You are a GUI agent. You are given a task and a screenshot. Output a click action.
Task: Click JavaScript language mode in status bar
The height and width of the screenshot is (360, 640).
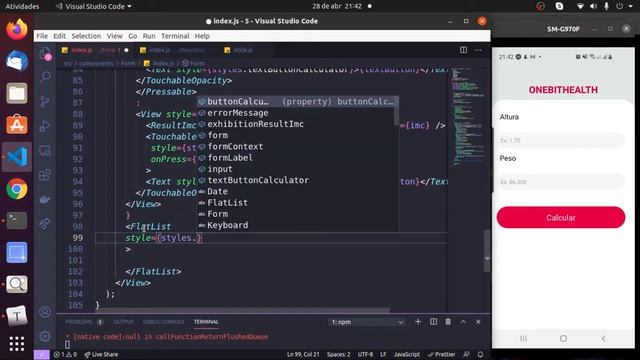pos(407,354)
